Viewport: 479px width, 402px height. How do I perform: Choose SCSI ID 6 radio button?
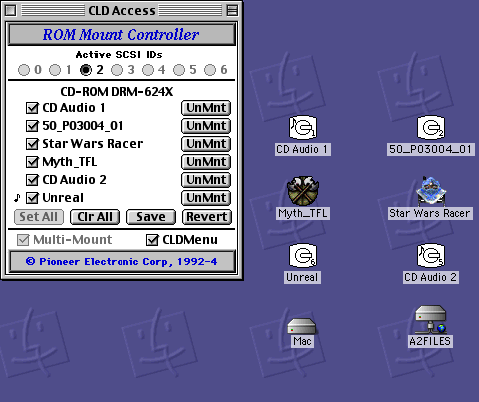point(210,70)
